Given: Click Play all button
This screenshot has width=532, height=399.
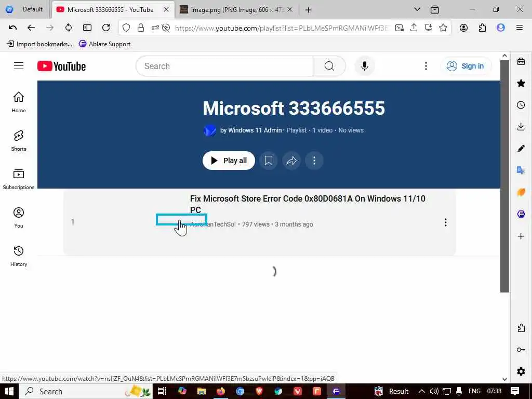Looking at the screenshot, I should 229,161.
